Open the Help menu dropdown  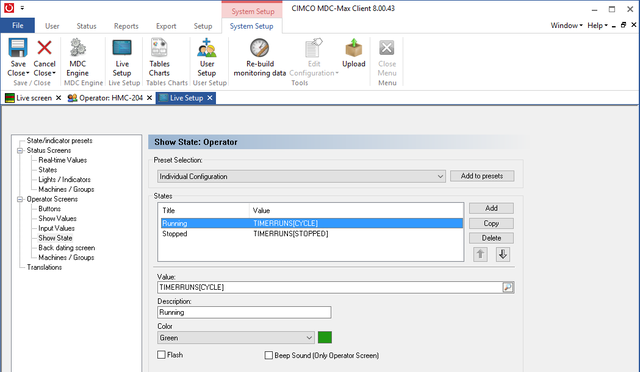[x=597, y=25]
